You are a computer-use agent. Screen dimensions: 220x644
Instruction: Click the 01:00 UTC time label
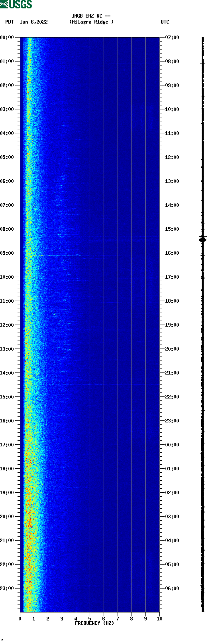click(x=172, y=469)
